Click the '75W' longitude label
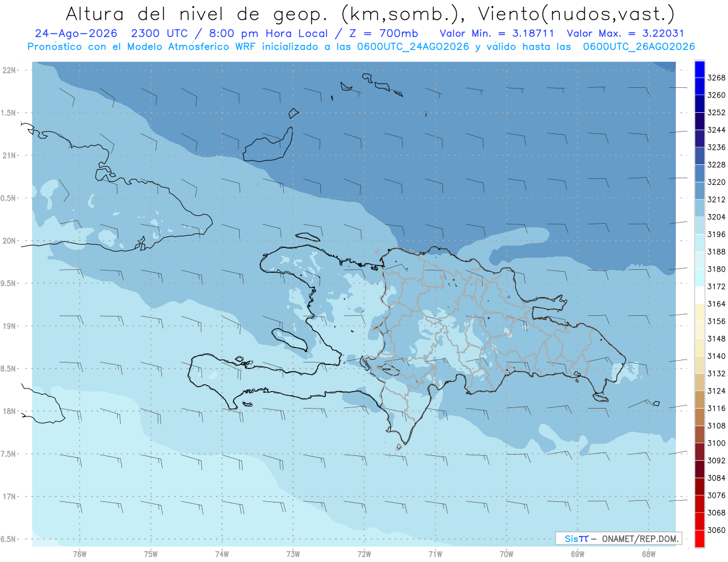Image resolution: width=728 pixels, height=562 pixels. (x=151, y=554)
